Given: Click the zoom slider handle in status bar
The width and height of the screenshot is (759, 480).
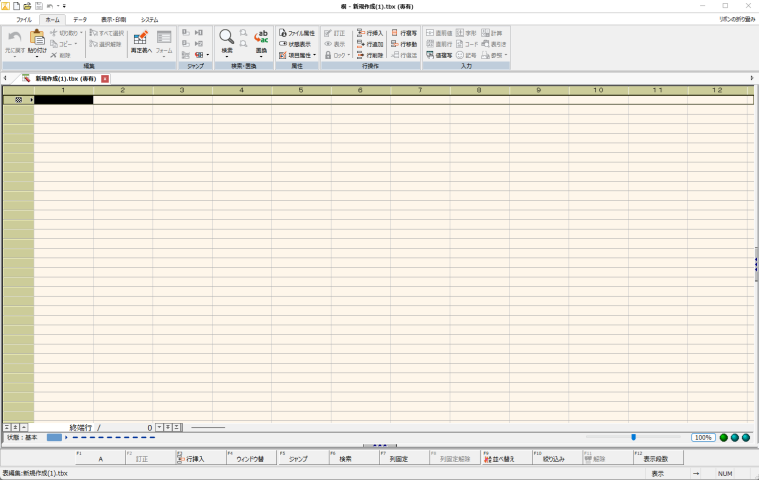Looking at the screenshot, I should pos(633,437).
